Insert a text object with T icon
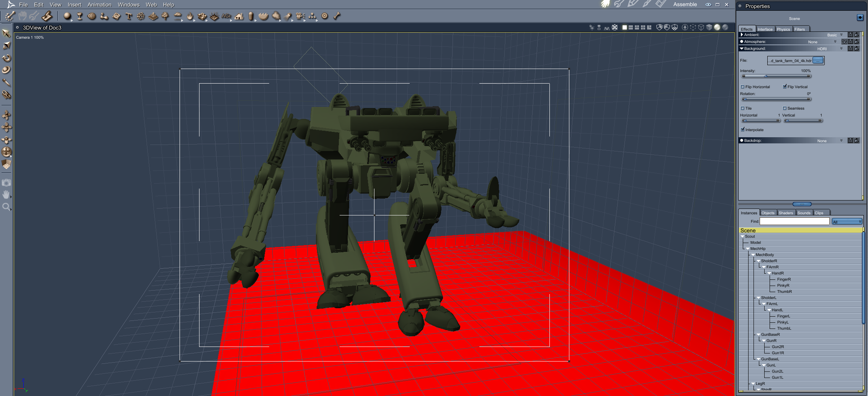Screen dimensions: 868x396 click(x=129, y=16)
